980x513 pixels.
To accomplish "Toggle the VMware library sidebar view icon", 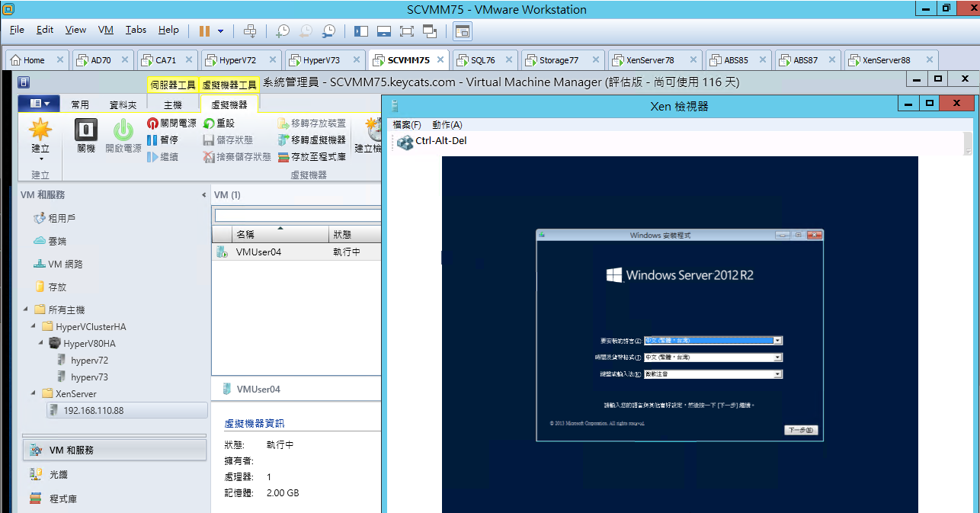I will [x=361, y=30].
